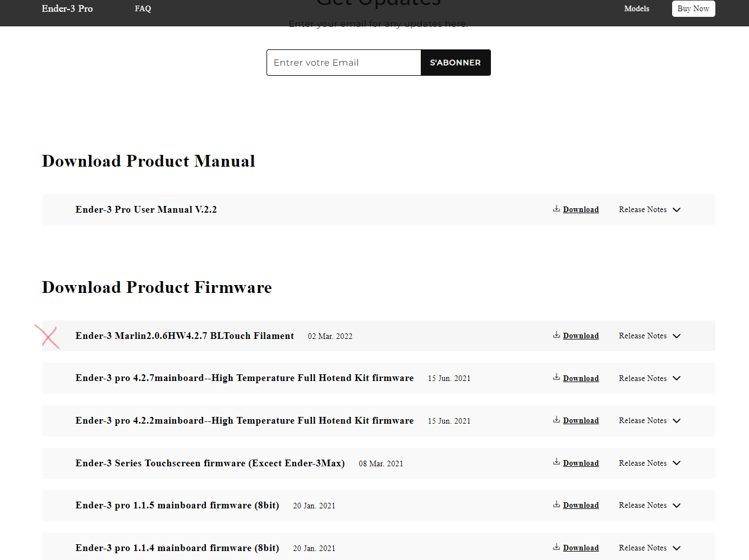Click the red X mark beside Marlin firmware

click(x=48, y=337)
